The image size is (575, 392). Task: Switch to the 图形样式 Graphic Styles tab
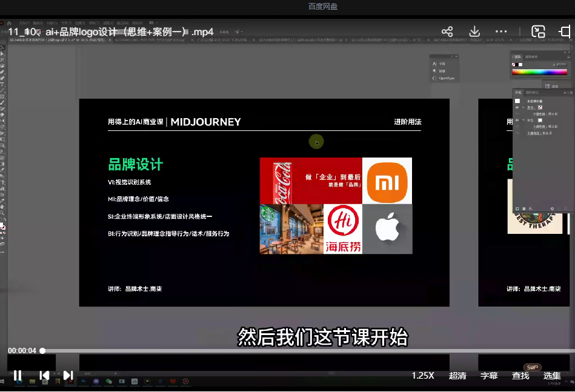click(532, 93)
